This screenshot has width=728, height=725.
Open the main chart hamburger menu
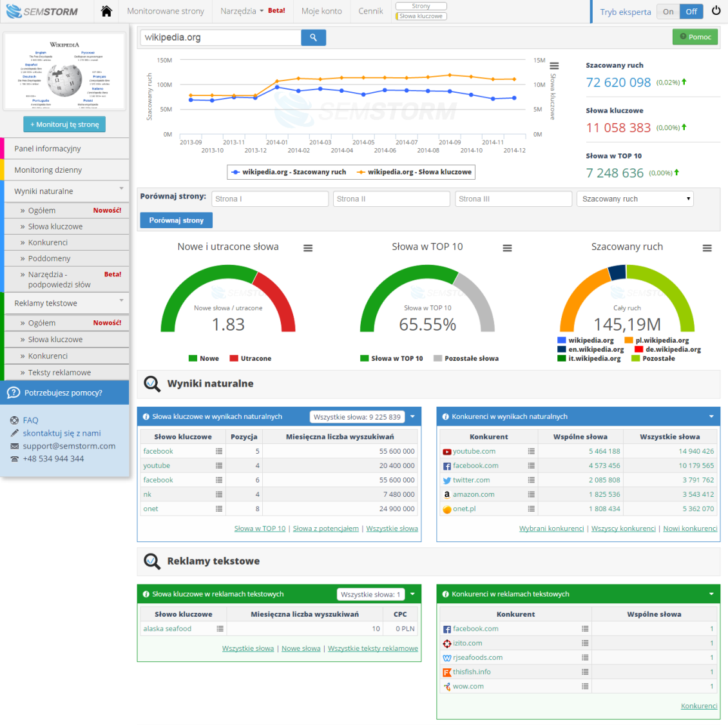coord(554,66)
